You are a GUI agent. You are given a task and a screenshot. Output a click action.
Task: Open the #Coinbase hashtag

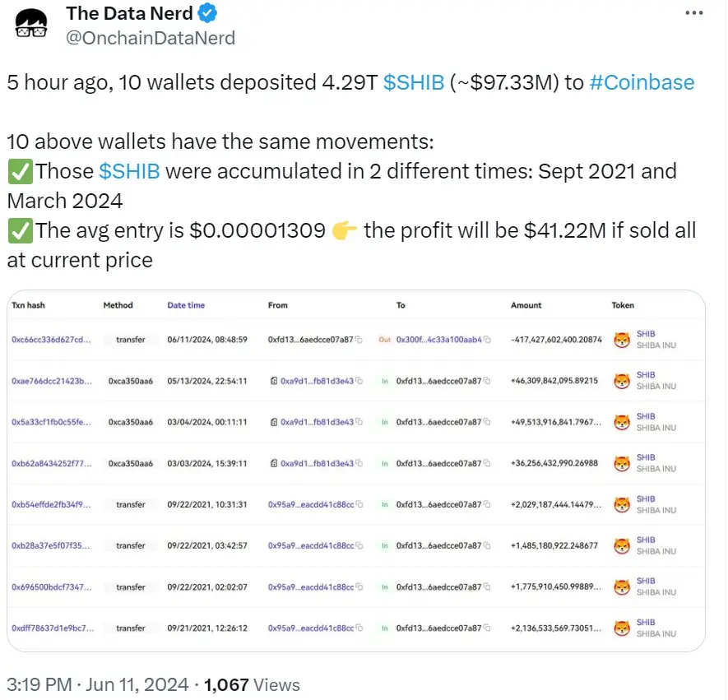[x=642, y=82]
